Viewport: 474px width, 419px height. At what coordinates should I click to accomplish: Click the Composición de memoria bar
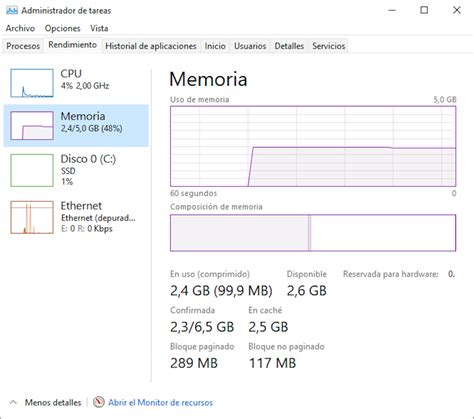click(313, 233)
